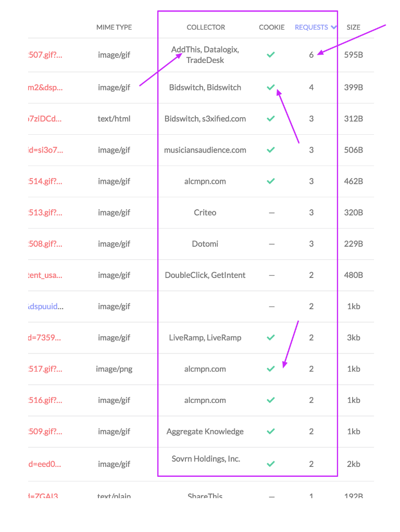Screen dimensions: 400x532
Task: Click the text/html MIME type cell
Action: [x=114, y=119]
